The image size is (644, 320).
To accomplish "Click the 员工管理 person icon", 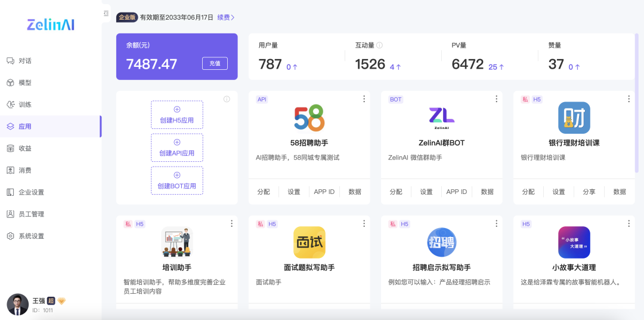I will 11,214.
